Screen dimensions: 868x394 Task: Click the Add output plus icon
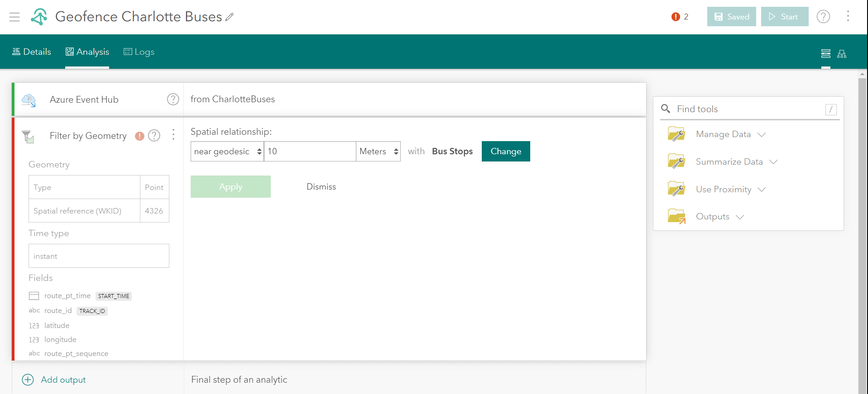coord(28,380)
